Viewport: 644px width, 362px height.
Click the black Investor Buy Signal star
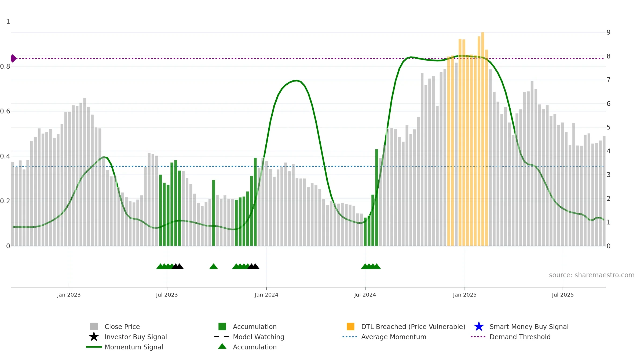(x=94, y=337)
